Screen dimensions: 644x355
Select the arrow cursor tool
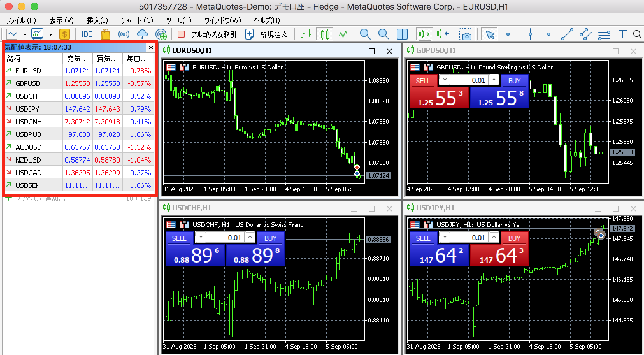[x=490, y=34]
